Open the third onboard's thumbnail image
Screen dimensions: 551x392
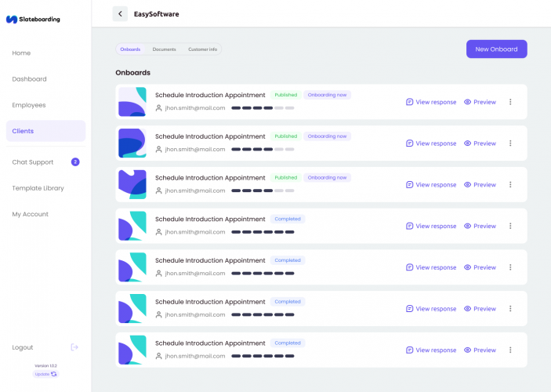pos(132,184)
